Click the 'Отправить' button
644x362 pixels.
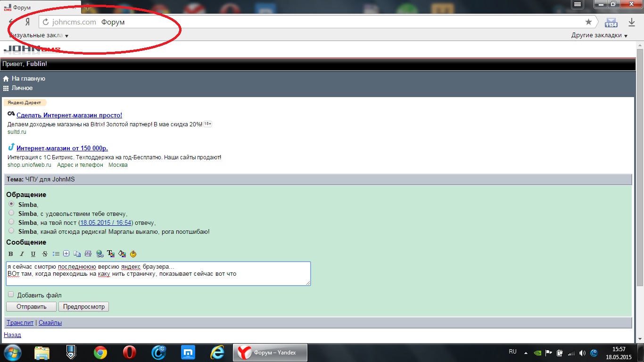31,307
